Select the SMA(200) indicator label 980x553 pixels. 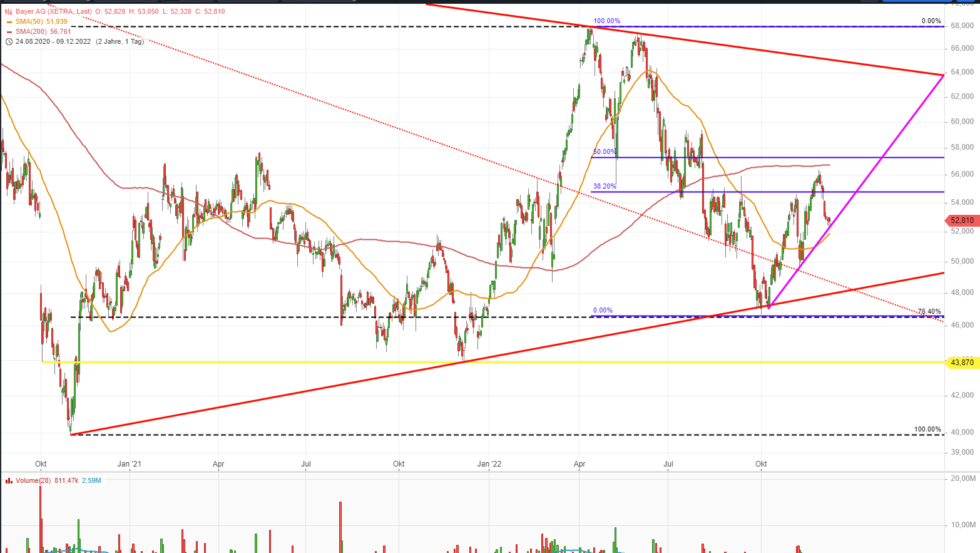tap(31, 32)
